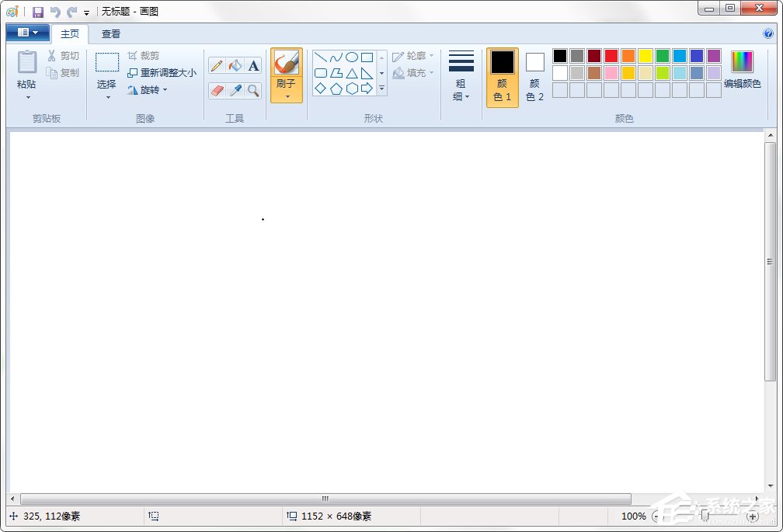Pick the Color picker eyedropper tool

click(x=235, y=90)
